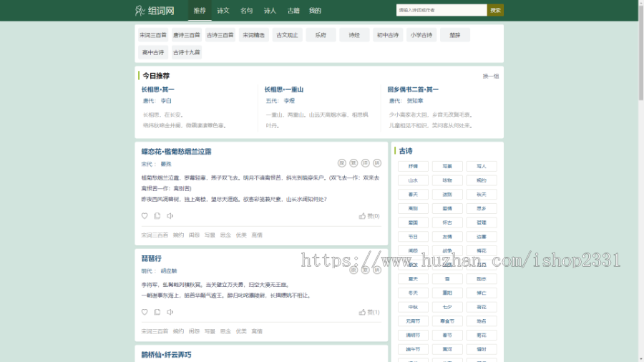Open the 名句 navigation tab
This screenshot has width=644, height=362.
pos(246,11)
